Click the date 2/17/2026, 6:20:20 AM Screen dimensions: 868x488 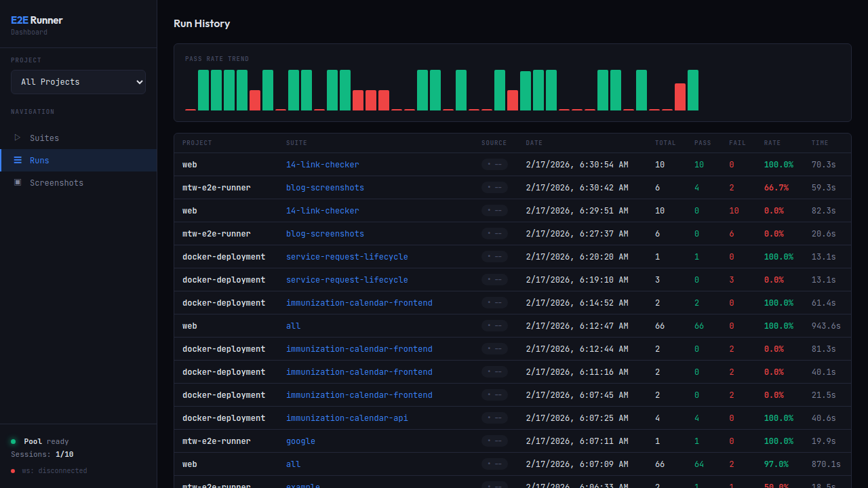577,257
